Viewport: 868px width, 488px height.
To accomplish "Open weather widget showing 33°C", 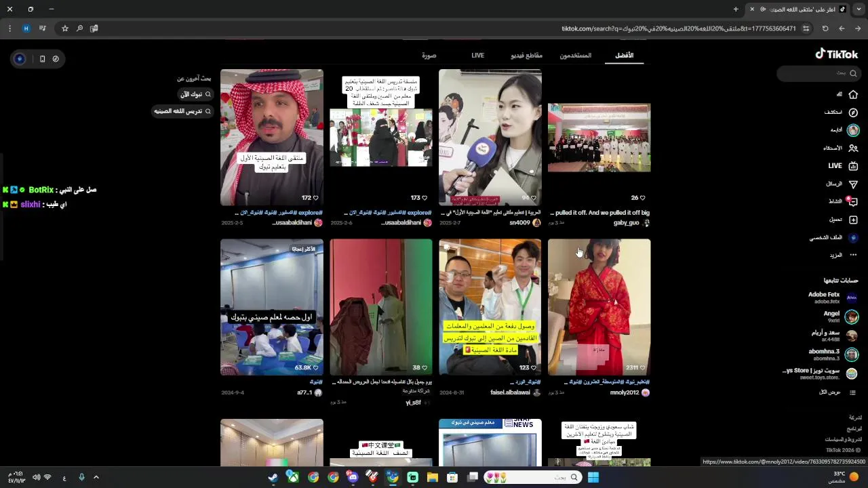I will pos(843,477).
